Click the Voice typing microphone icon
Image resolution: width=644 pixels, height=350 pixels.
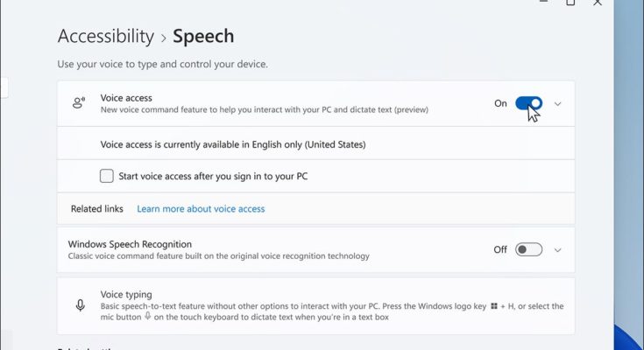click(80, 304)
